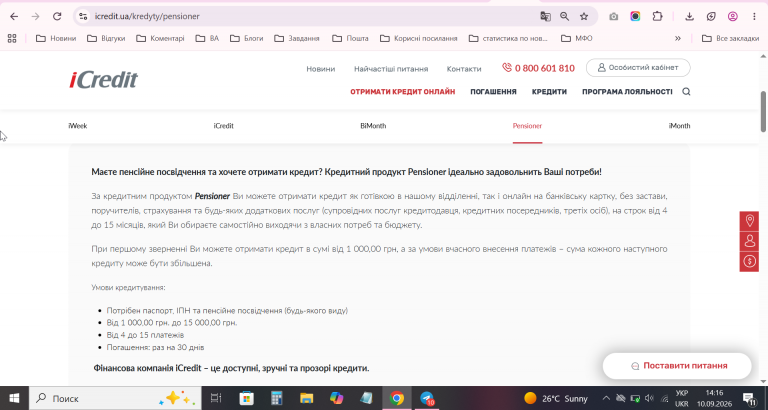The height and width of the screenshot is (410, 768).
Task: Reload the current page
Action: pos(57,16)
